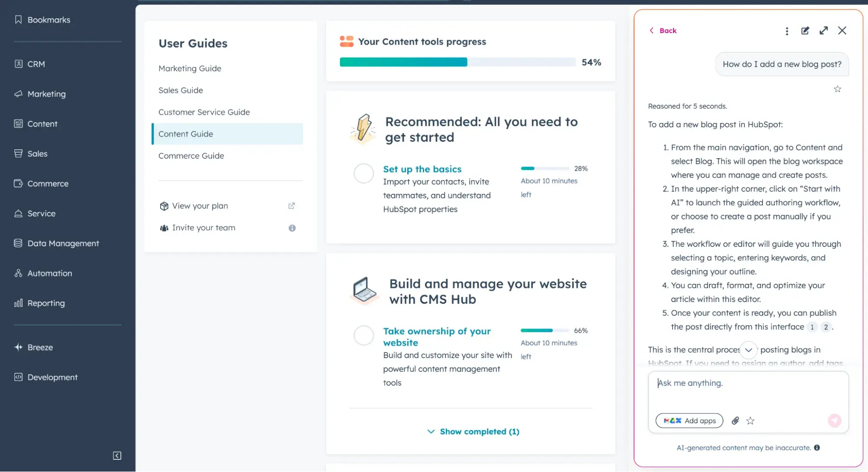Expand 'Show completed (1)' section
This screenshot has height=472, width=868.
(x=472, y=431)
